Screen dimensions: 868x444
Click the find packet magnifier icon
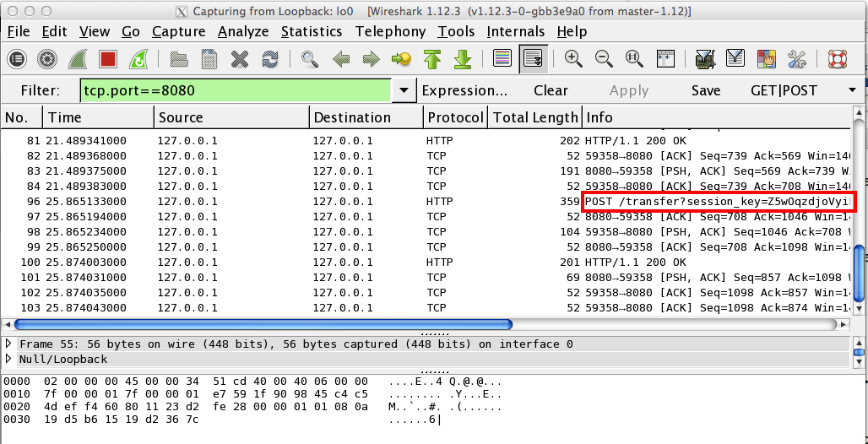(310, 59)
